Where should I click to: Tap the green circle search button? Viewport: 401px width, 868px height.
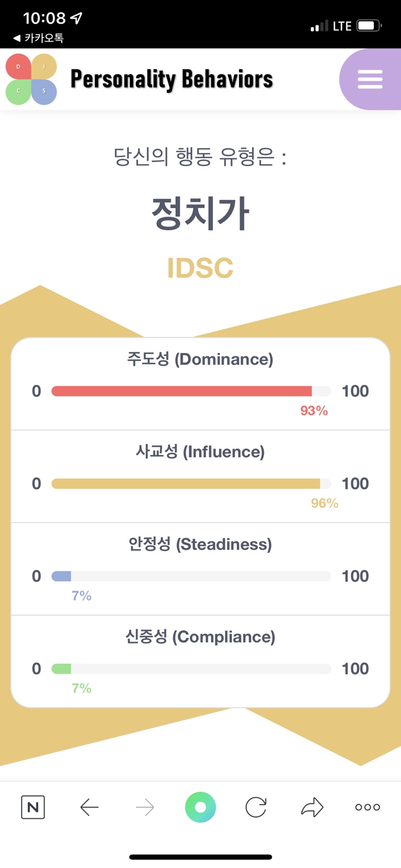tap(200, 807)
